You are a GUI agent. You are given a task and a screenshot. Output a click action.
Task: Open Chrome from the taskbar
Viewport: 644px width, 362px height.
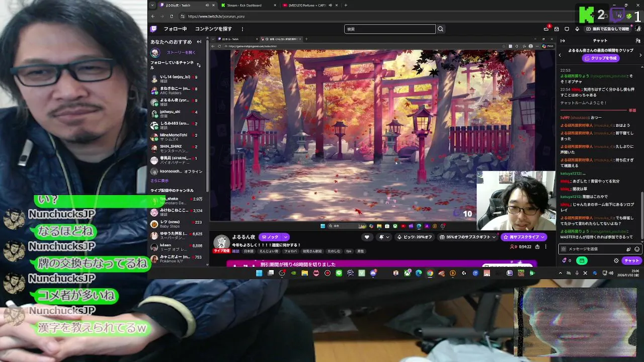[430, 273]
